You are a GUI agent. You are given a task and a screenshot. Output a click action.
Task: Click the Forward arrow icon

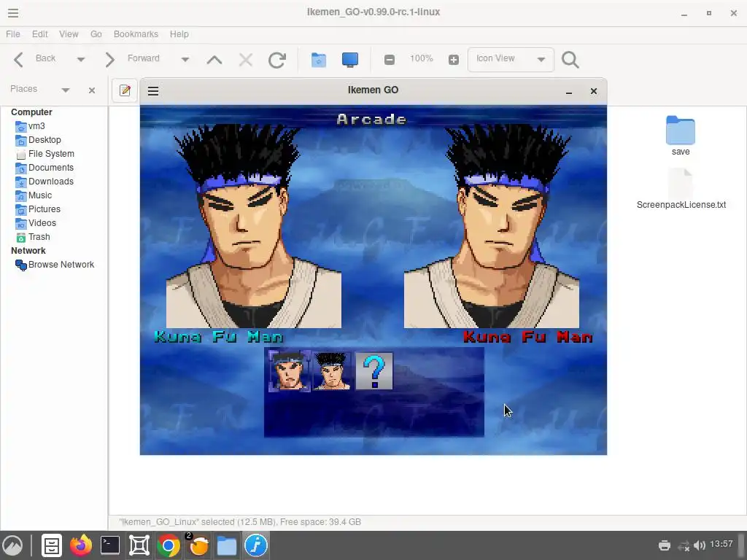[x=109, y=60]
